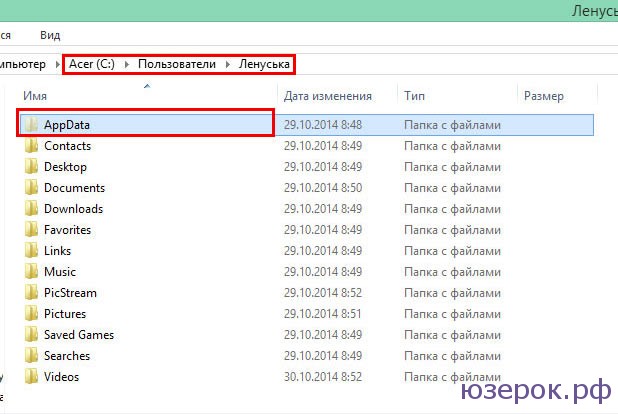Sort files by Размер column
Screen dimensions: 618x414
[544, 96]
